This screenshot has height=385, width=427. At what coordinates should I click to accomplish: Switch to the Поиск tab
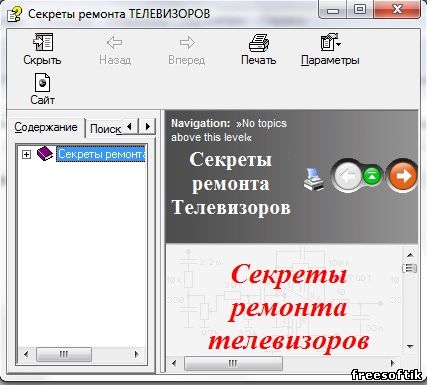coord(105,129)
